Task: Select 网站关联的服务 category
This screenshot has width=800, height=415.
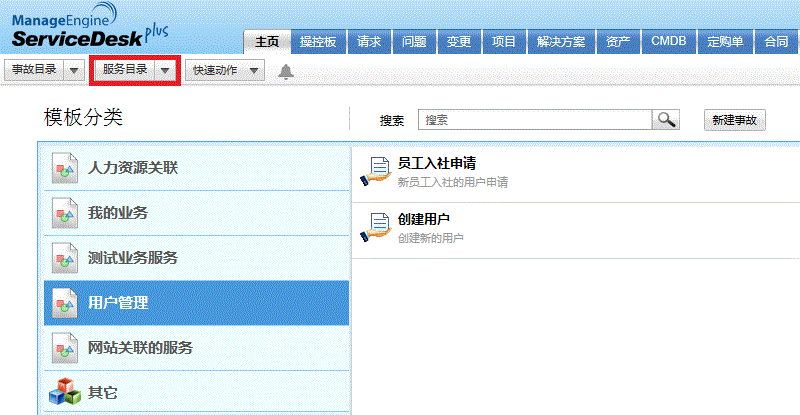Action: point(196,348)
